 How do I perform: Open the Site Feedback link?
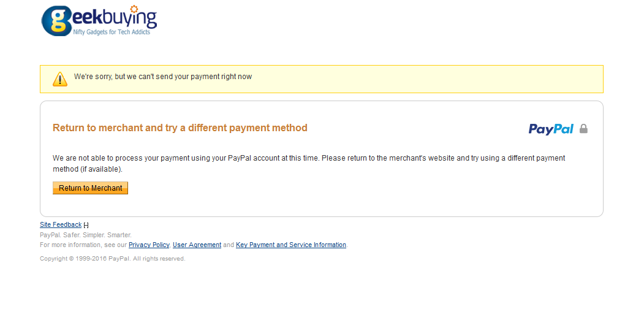(x=61, y=225)
